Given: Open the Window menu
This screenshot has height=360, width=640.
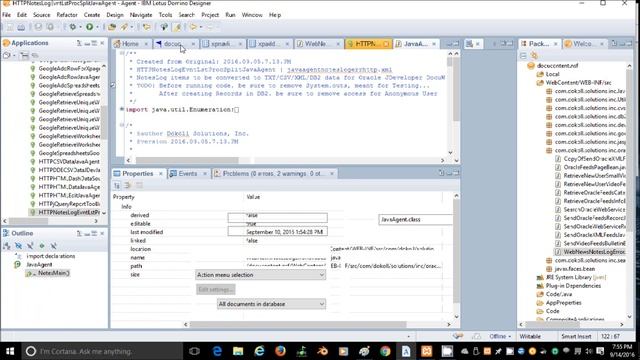Looking at the screenshot, I should pos(252,15).
